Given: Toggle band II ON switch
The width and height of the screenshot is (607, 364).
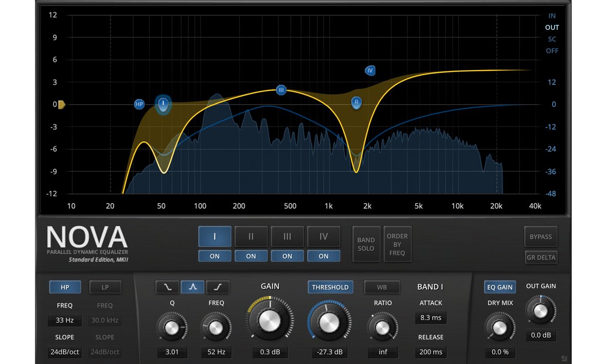Looking at the screenshot, I should point(251,256).
